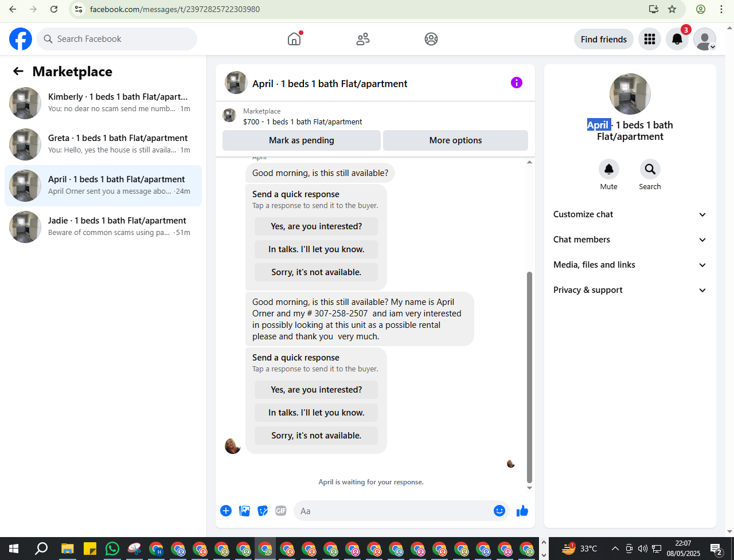Viewport: 734px width, 560px height.
Task: Open Sticky Notes from the taskbar
Action: pyautogui.click(x=90, y=549)
